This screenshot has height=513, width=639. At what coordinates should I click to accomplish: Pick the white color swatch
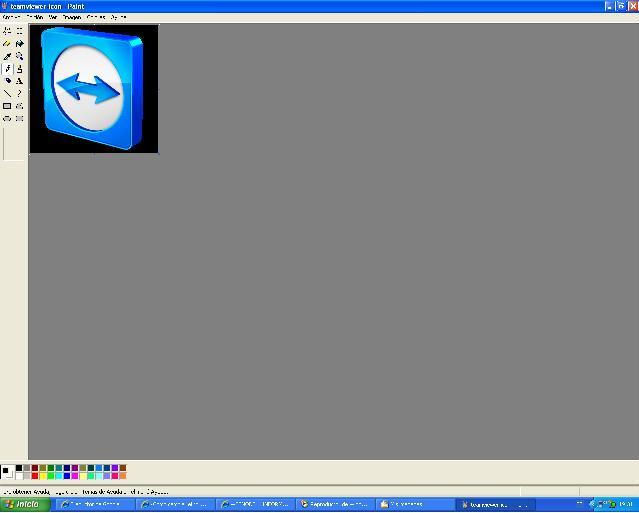pos(19,476)
